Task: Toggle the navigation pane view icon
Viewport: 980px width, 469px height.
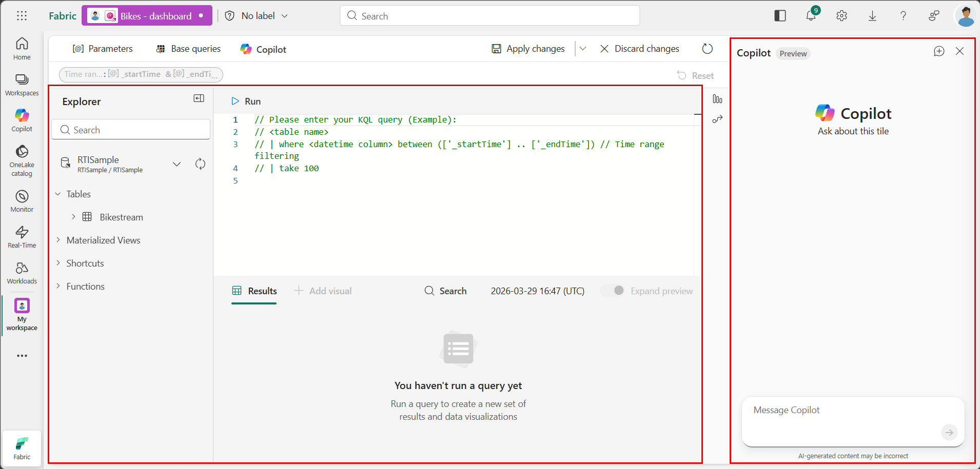Action: 780,16
